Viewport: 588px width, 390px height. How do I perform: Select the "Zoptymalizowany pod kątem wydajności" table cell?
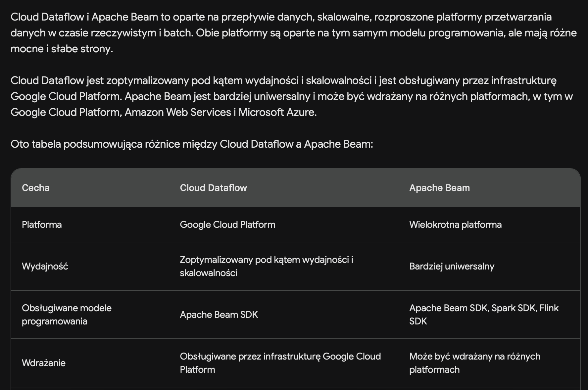[266, 266]
